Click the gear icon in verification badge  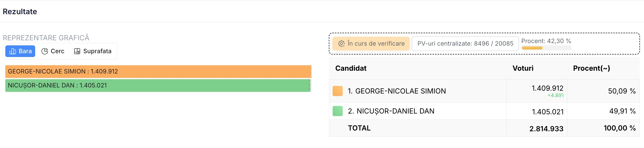[341, 44]
